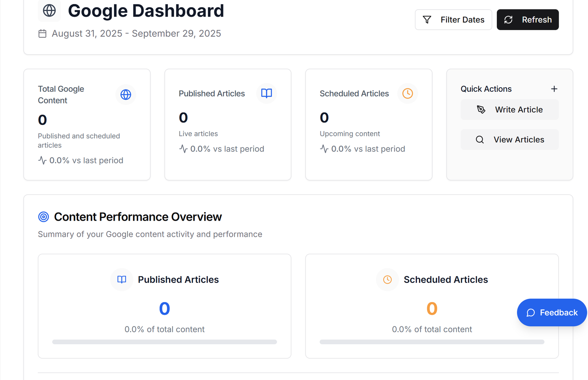Click the open book icon in Published Articles stat card
The width and height of the screenshot is (588, 380).
click(266, 93)
